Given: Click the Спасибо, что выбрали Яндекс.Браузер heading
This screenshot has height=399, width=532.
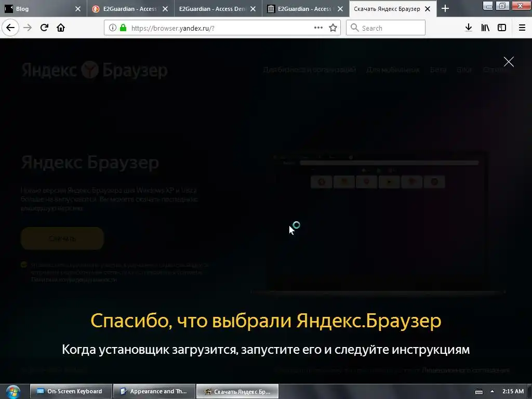Looking at the screenshot, I should (x=266, y=321).
